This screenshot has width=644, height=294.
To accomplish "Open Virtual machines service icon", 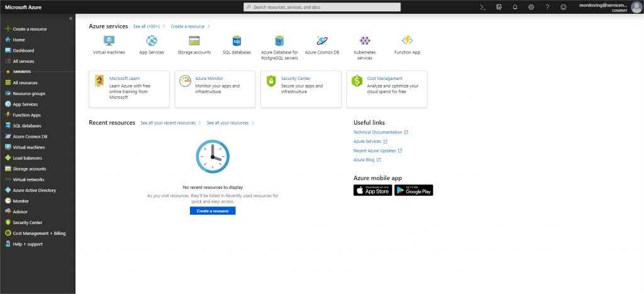I will coord(109,40).
